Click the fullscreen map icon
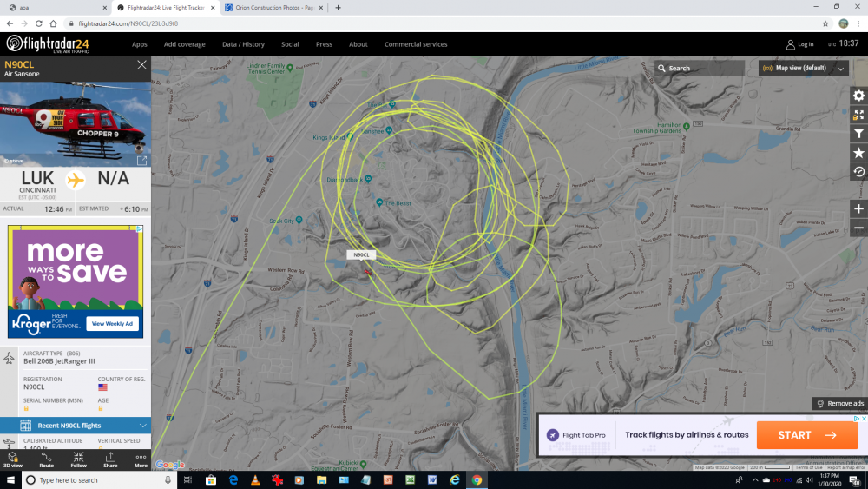Viewport: 868px width, 489px height. click(858, 115)
